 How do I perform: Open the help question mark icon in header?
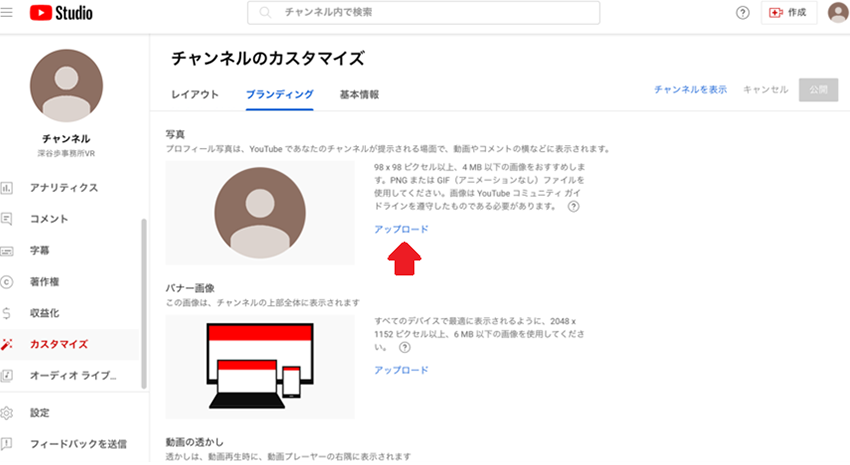[x=742, y=13]
